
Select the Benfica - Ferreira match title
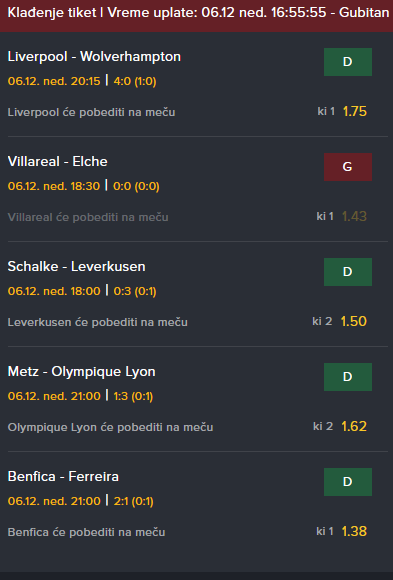tap(63, 476)
